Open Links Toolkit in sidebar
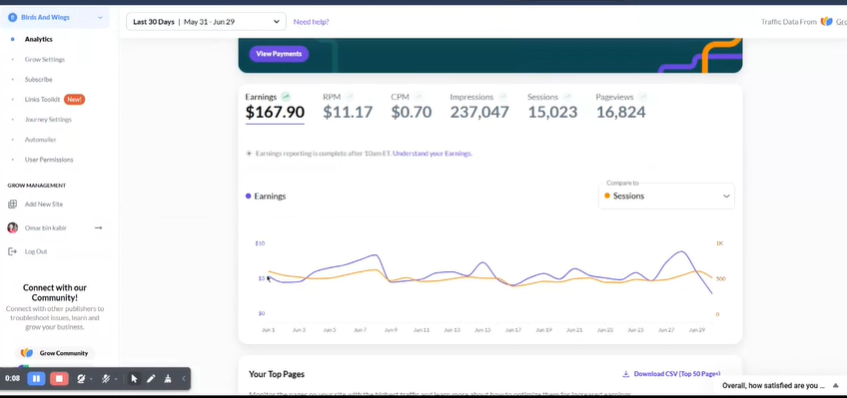 pyautogui.click(x=42, y=99)
